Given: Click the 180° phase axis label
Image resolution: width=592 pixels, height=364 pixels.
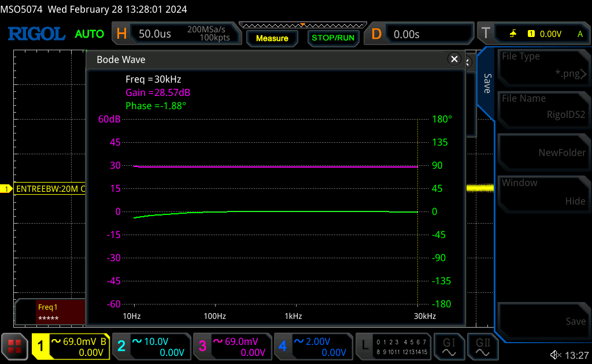Looking at the screenshot, I should pos(442,119).
